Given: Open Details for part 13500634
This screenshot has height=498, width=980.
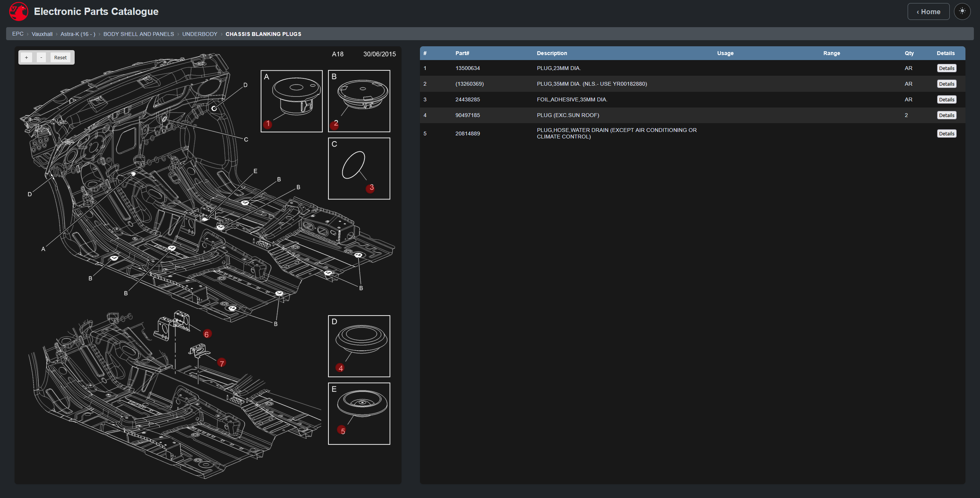Looking at the screenshot, I should [x=946, y=68].
